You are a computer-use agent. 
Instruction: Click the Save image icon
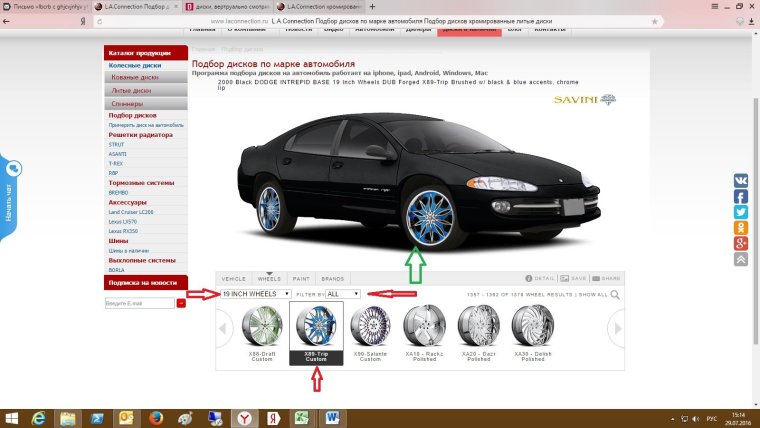point(564,279)
